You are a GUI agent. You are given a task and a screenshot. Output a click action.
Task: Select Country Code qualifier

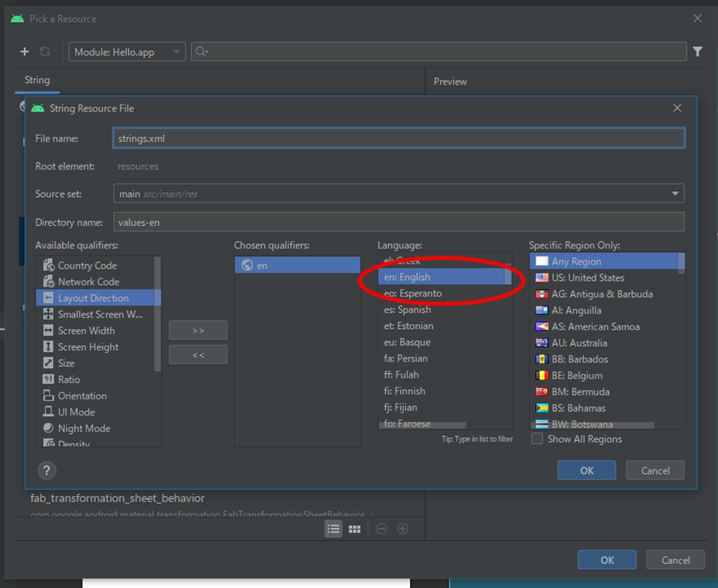[96, 265]
